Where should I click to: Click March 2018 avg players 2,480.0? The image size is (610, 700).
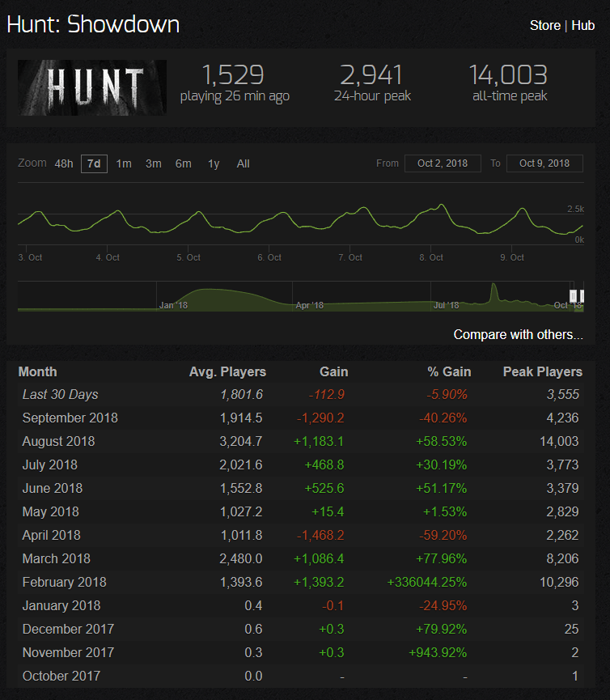coord(241,558)
